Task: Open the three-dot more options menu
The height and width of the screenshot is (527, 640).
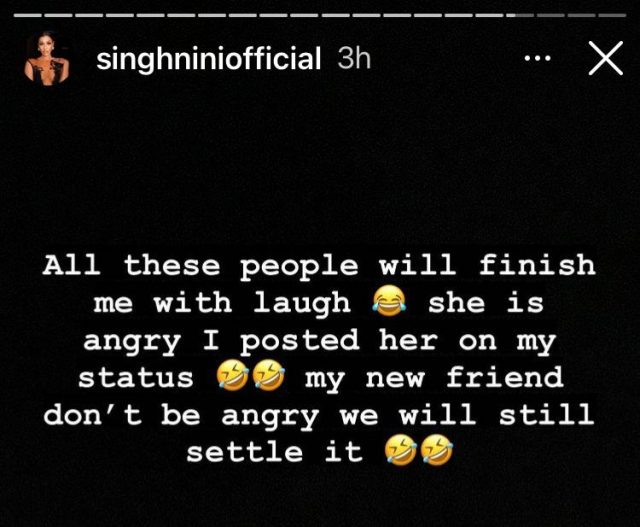Action: coord(538,59)
